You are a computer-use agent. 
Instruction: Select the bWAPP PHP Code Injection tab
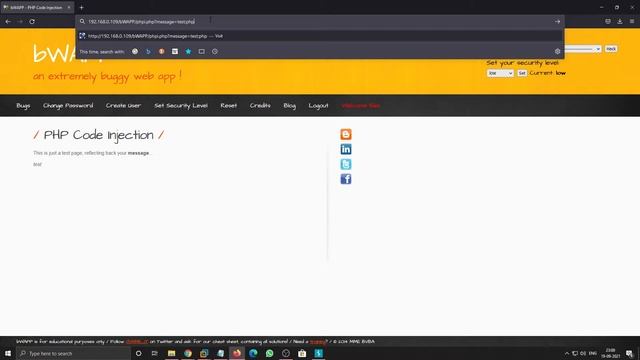click(36, 7)
